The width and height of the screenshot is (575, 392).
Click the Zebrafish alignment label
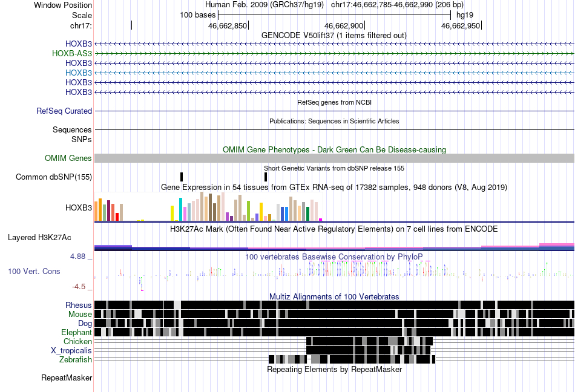76,360
